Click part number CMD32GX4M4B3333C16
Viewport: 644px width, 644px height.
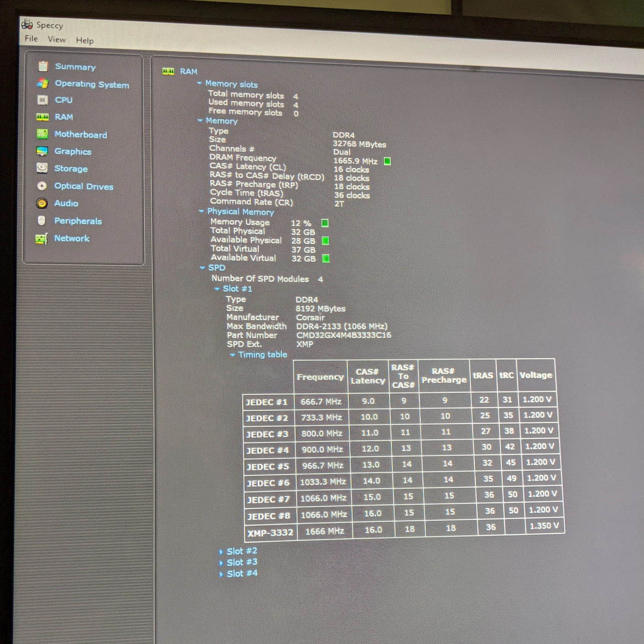(x=344, y=335)
